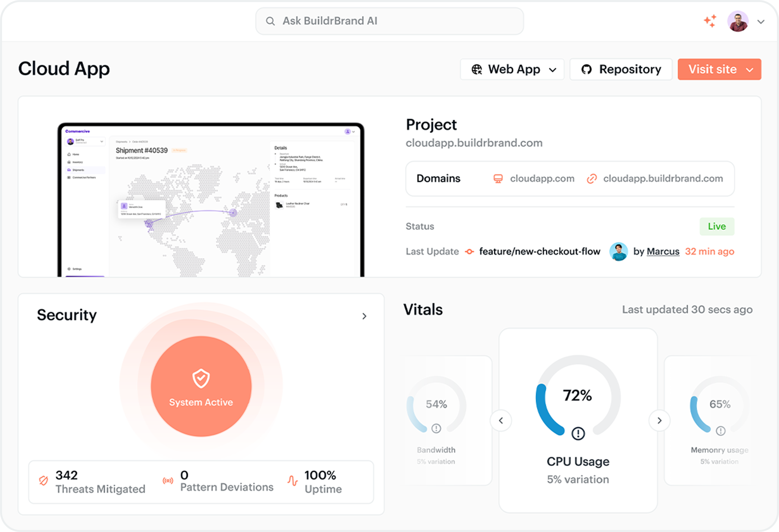
Task: Open the Marcus author link
Action: pyautogui.click(x=663, y=251)
